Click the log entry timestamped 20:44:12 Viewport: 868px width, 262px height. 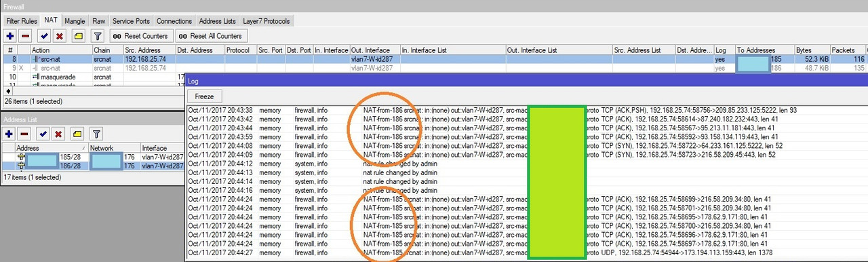pyautogui.click(x=527, y=164)
